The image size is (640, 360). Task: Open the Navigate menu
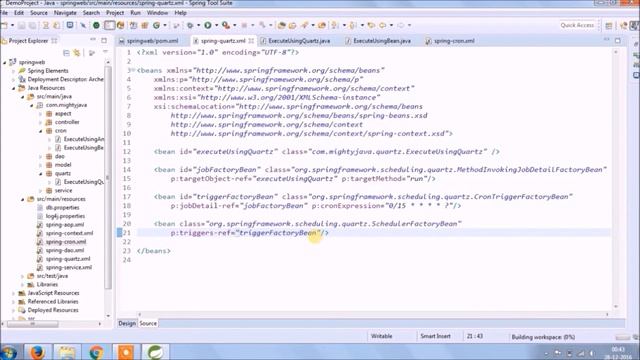(x=65, y=13)
